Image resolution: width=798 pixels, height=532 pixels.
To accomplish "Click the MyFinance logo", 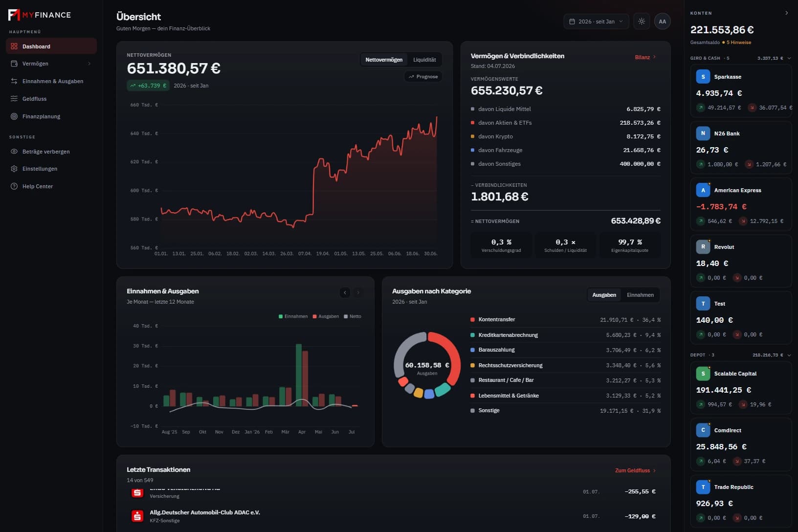I will (40, 15).
